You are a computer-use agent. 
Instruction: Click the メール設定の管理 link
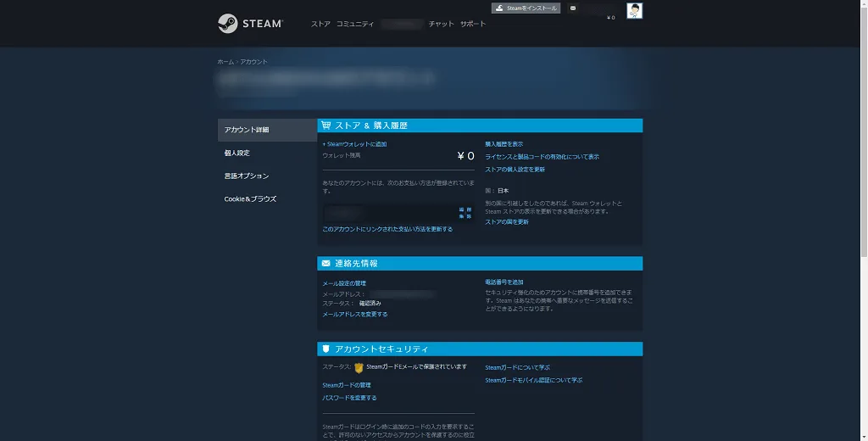click(x=344, y=283)
